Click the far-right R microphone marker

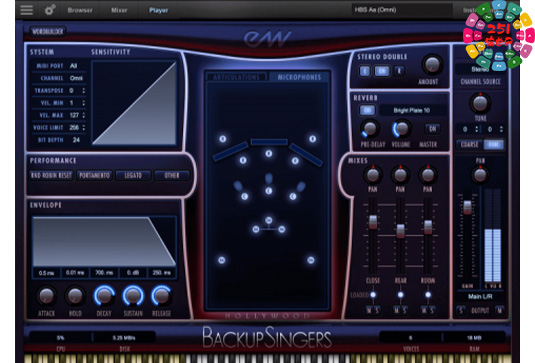coord(313,139)
